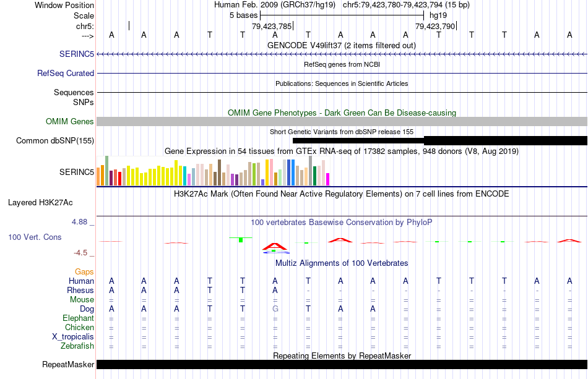Click the green PhyloP bar under T
Image resolution: width=588 pixels, height=379 pixels.
(241, 240)
